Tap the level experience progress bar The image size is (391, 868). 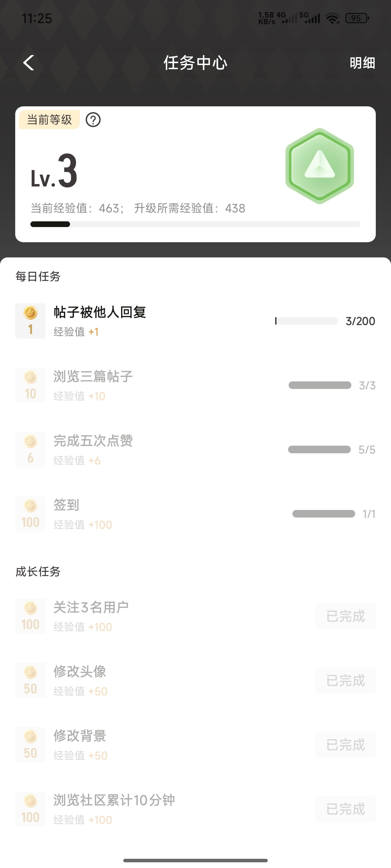[x=195, y=224]
